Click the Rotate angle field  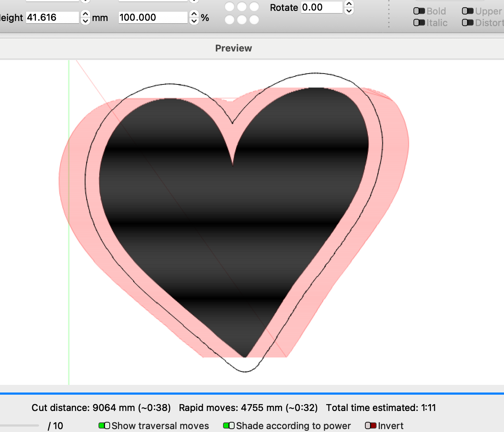[x=322, y=7]
